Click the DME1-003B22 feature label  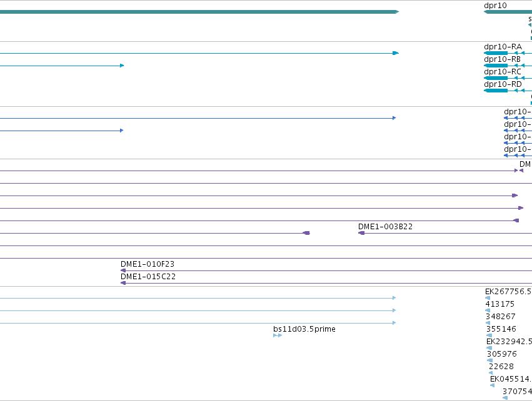point(386,227)
